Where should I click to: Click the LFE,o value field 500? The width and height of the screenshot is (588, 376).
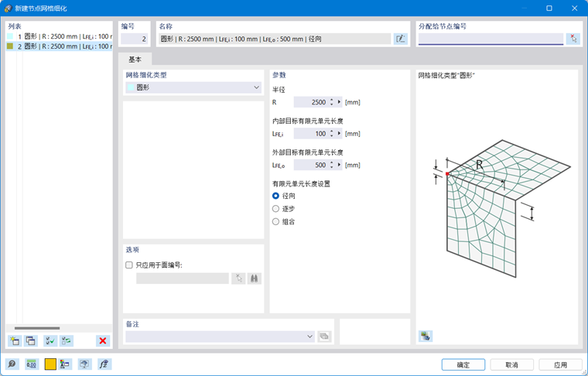(311, 165)
